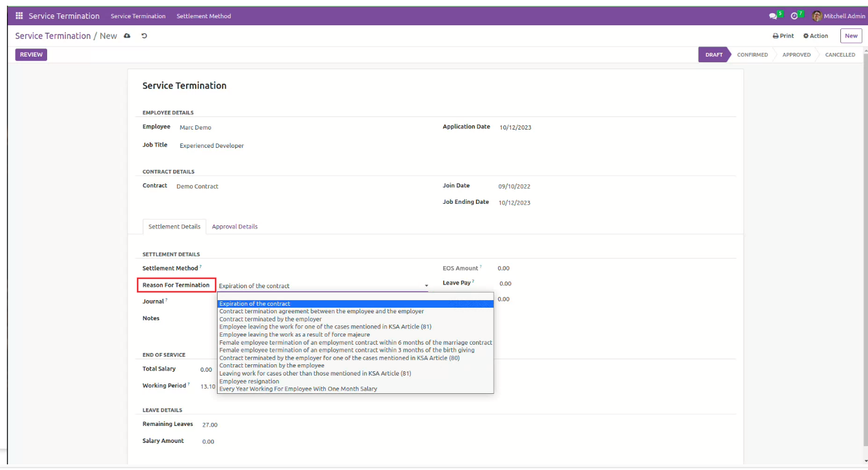The width and height of the screenshot is (868, 470).
Task: Choose termination within 6 months of marriage option
Action: pos(355,342)
